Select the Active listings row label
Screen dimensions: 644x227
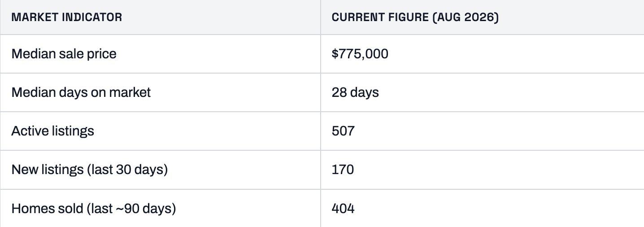click(x=53, y=131)
